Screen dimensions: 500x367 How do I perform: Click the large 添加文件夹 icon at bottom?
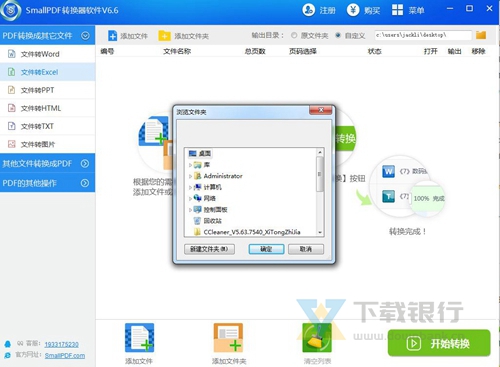click(x=228, y=338)
